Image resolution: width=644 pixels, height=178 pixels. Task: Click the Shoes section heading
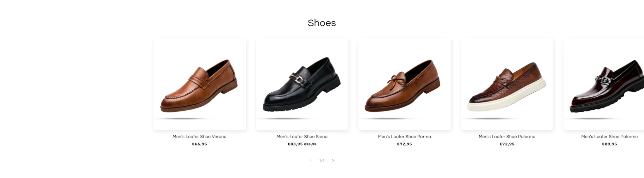coord(322,23)
